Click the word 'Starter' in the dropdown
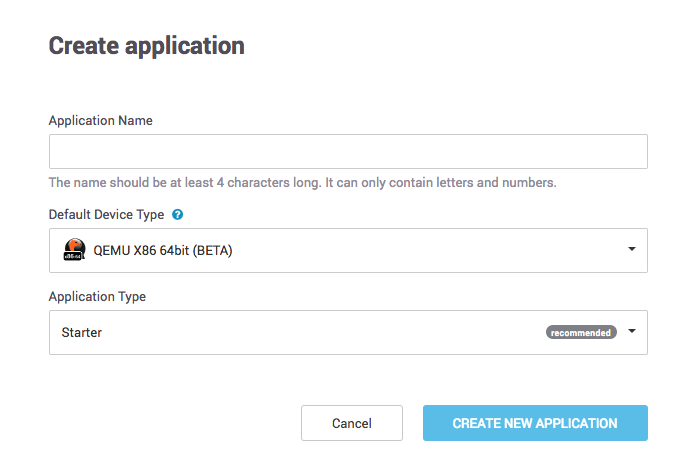697x469 pixels. tap(82, 332)
